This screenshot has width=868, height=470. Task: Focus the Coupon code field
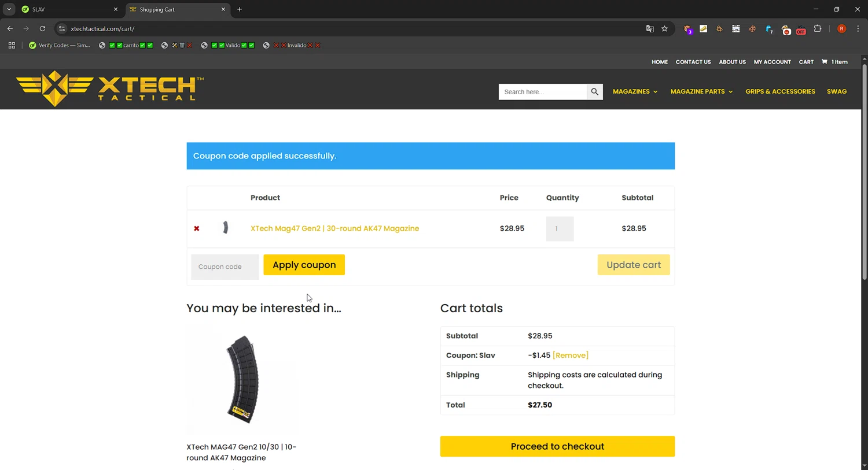(x=225, y=267)
